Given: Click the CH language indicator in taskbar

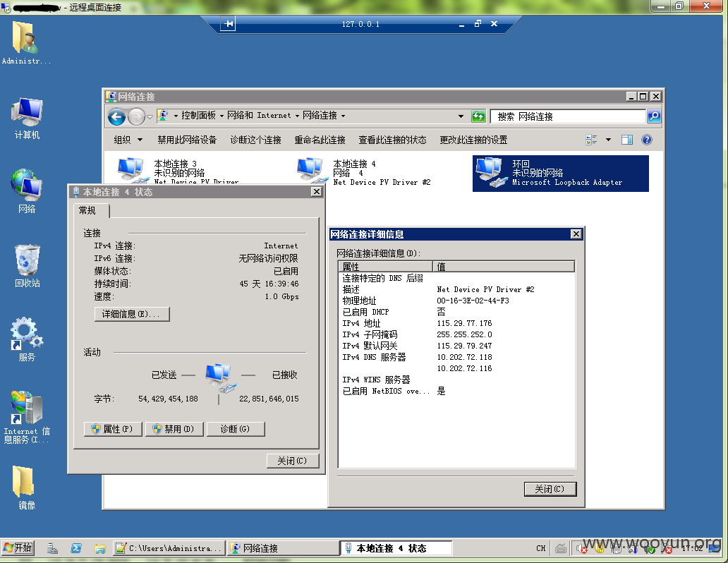Looking at the screenshot, I should pos(541,549).
